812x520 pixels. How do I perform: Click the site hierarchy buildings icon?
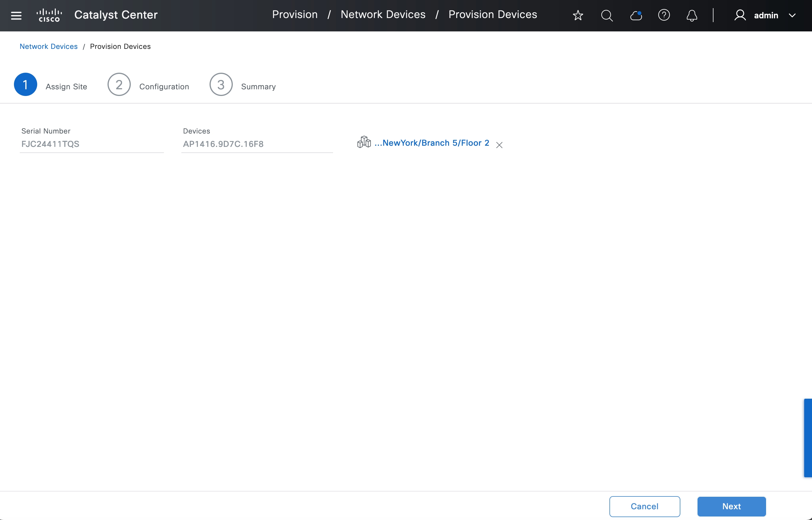click(364, 143)
